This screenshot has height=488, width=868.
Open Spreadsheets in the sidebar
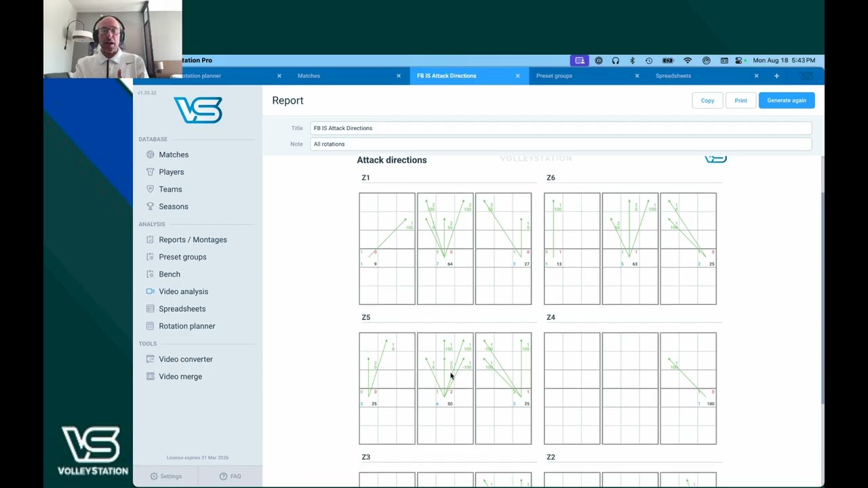tap(182, 308)
